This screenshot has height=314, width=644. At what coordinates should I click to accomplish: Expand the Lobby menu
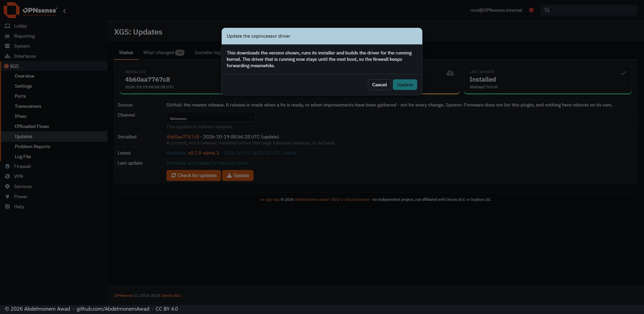coord(54,26)
